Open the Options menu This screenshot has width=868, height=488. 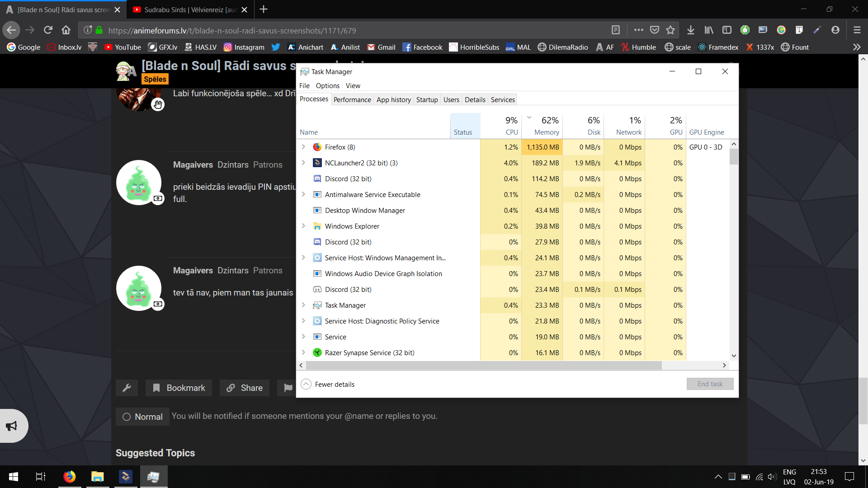coord(327,86)
